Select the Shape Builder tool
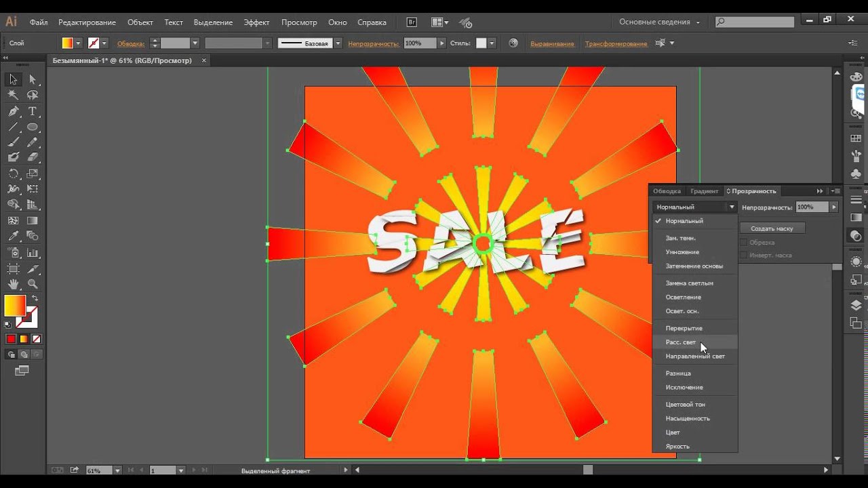 click(13, 205)
